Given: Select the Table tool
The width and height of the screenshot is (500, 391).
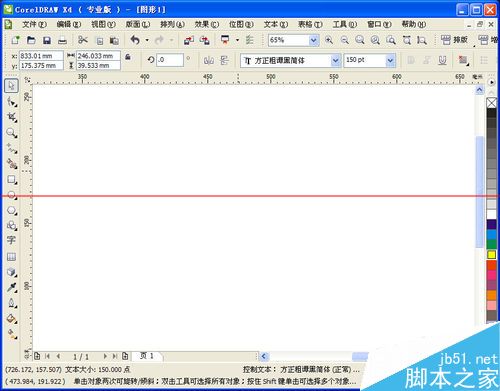Looking at the screenshot, I should click(11, 257).
